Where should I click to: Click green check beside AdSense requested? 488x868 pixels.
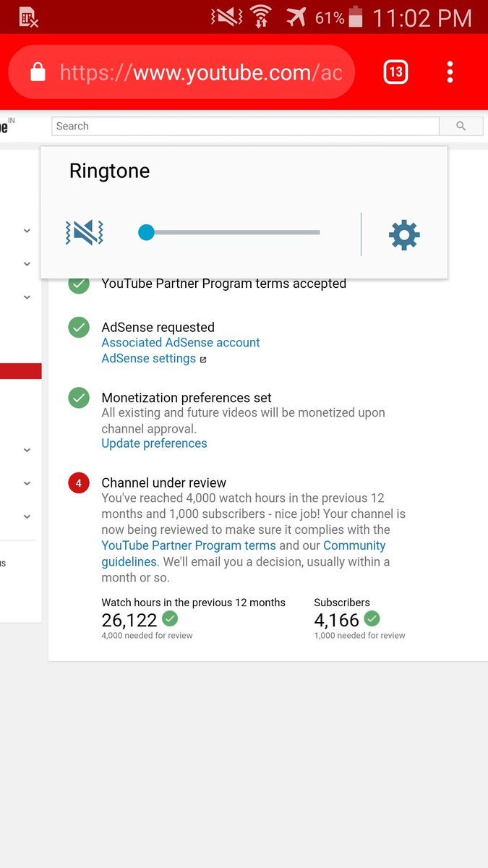[79, 327]
